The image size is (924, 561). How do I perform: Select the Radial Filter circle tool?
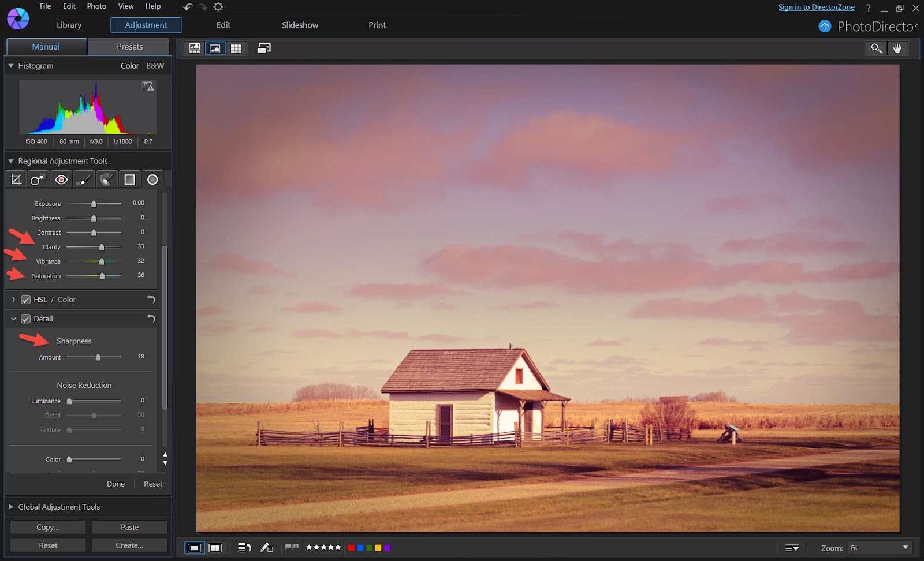pyautogui.click(x=152, y=179)
